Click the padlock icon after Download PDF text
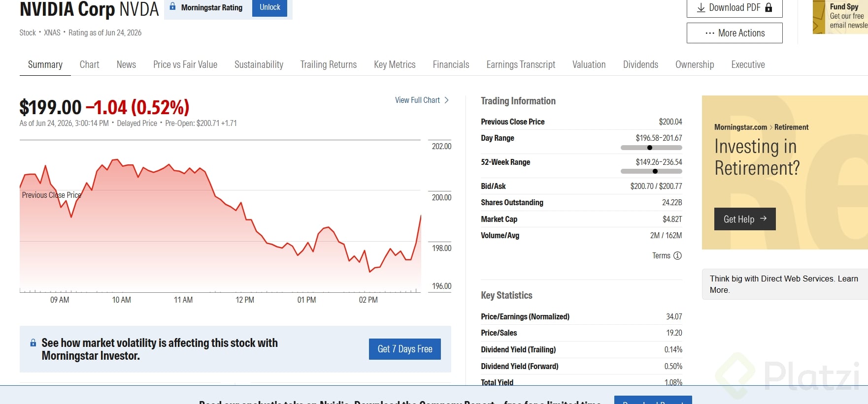This screenshot has height=404, width=868. 768,7
